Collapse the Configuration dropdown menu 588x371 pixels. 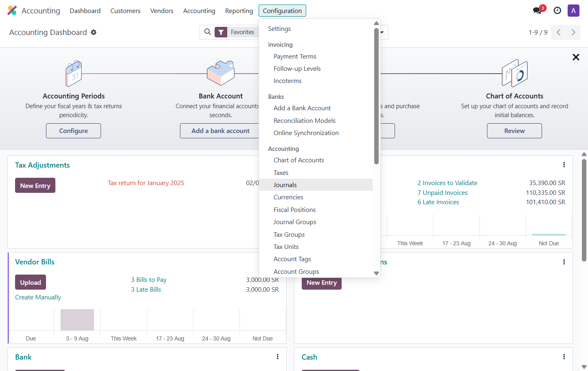coord(282,11)
